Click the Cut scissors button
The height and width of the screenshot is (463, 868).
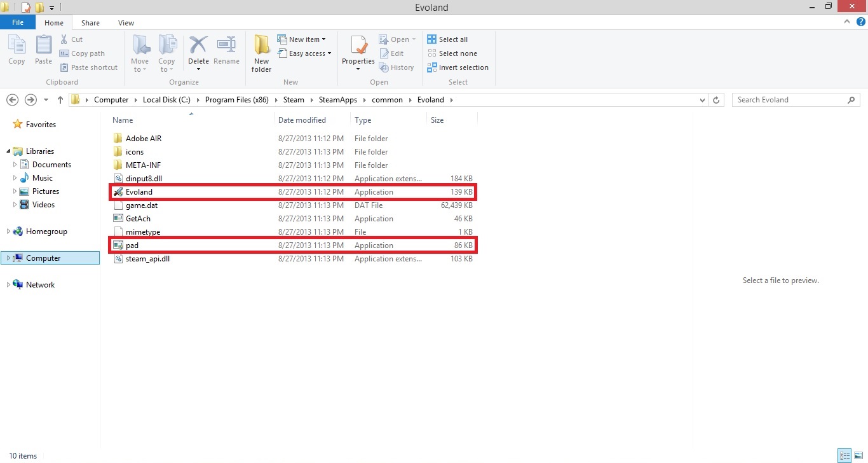[71, 39]
